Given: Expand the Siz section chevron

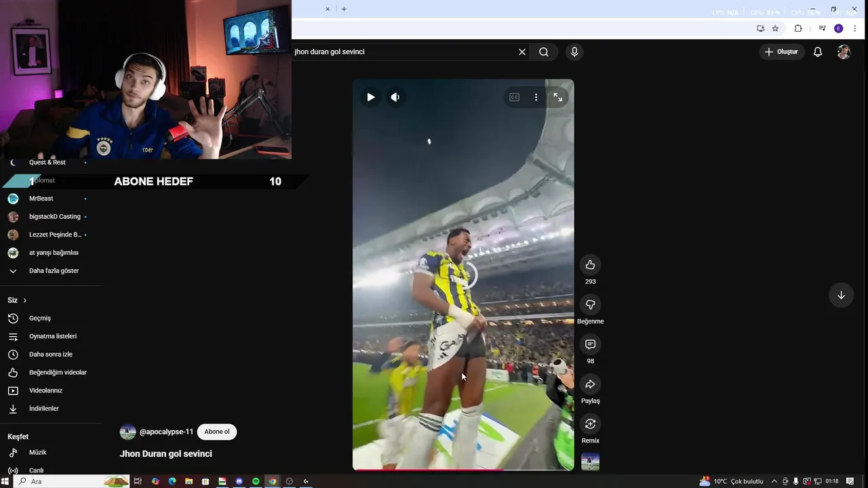Looking at the screenshot, I should [25, 300].
